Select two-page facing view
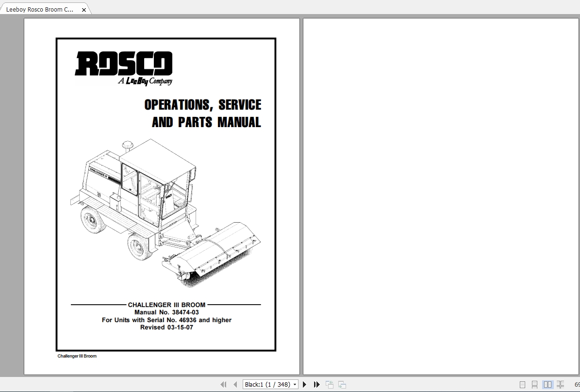Viewport: 580px width, 392px height. 548,385
